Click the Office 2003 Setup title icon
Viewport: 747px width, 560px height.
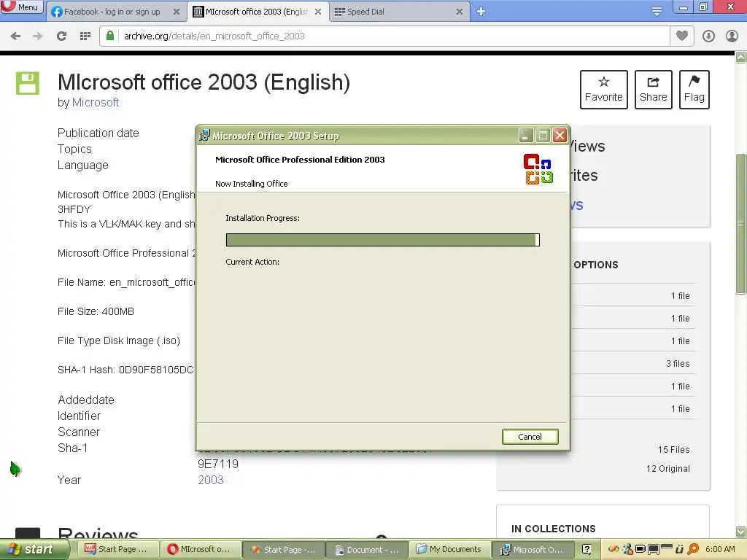click(x=204, y=136)
